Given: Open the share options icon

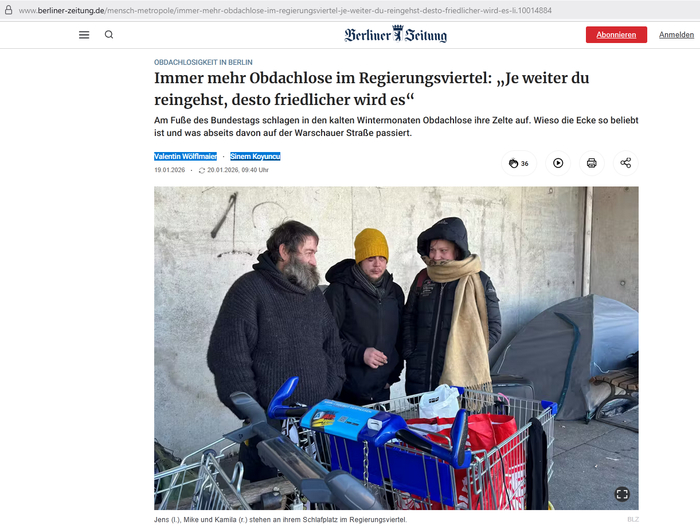Looking at the screenshot, I should [626, 163].
